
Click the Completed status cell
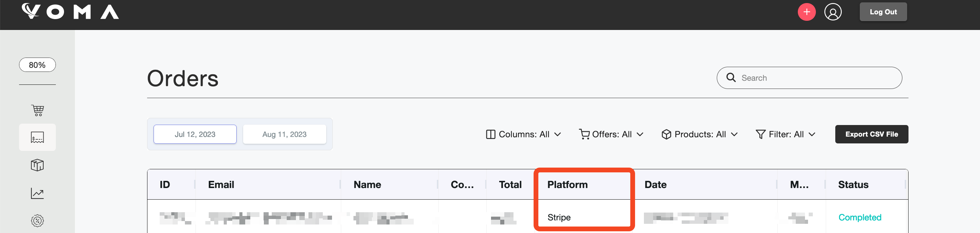(x=859, y=217)
